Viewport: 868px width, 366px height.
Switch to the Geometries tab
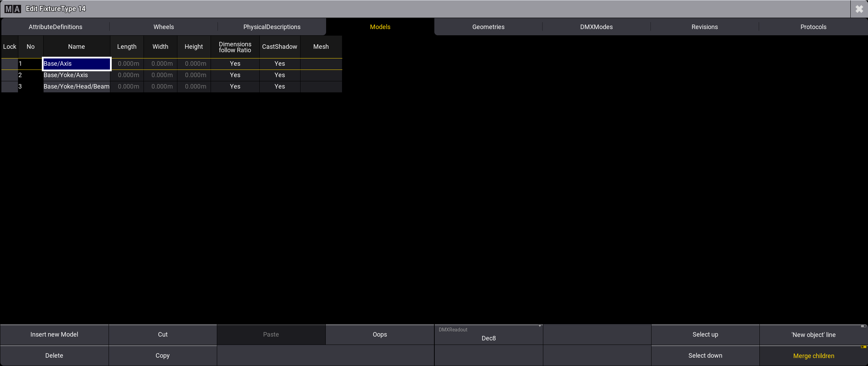pyautogui.click(x=488, y=27)
